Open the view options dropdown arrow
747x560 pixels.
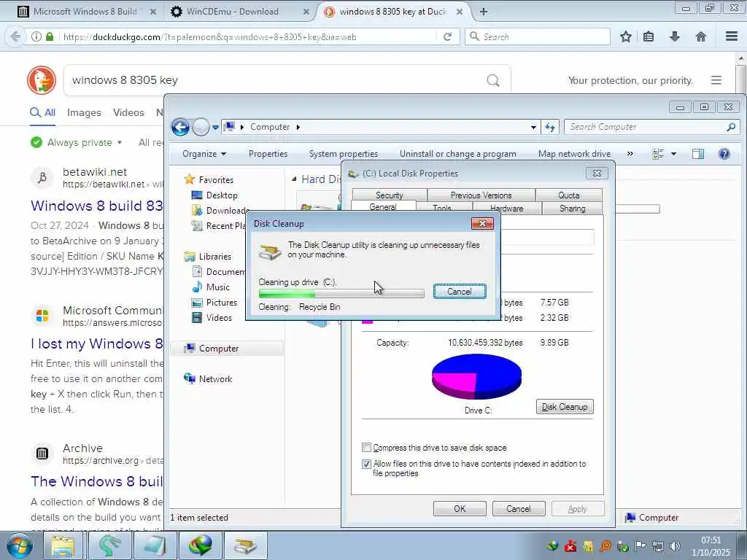click(673, 154)
